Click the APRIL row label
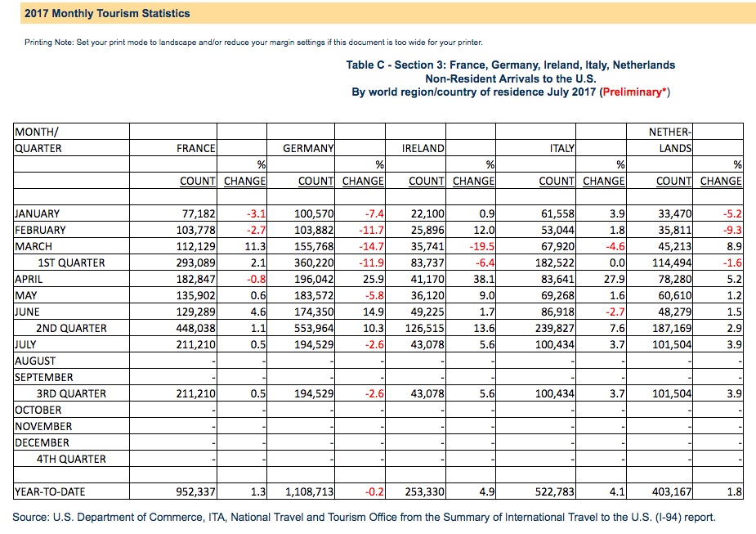 click(x=29, y=280)
